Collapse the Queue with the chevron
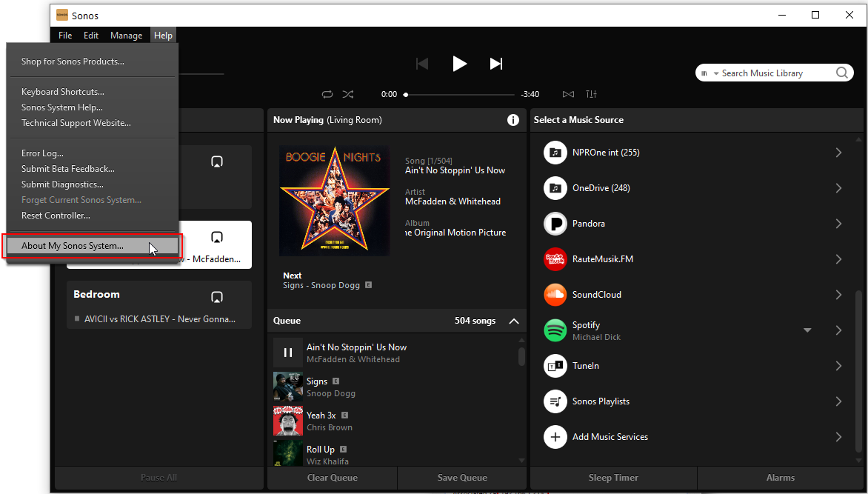Screen dimensions: 868x494 click(514, 321)
